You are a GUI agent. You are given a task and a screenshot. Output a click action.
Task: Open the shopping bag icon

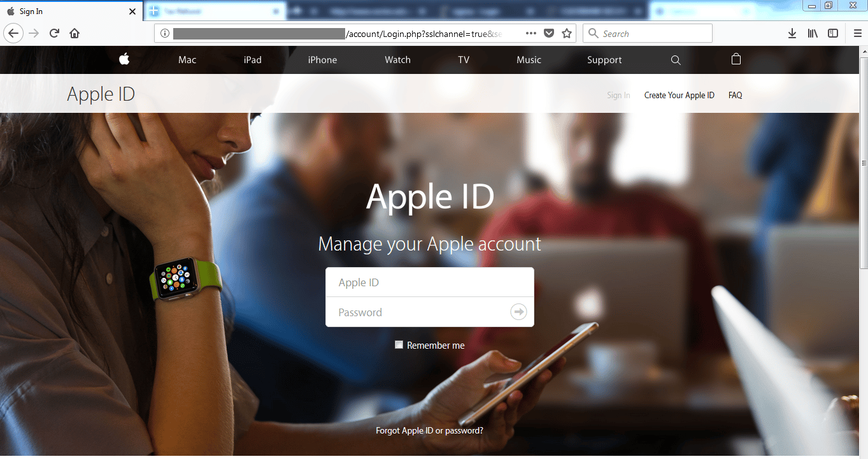point(736,59)
